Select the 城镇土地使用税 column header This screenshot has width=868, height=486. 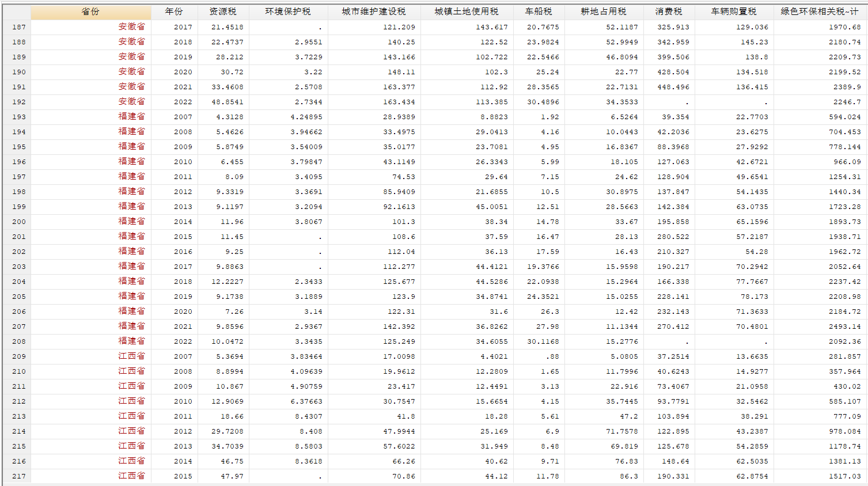pyautogui.click(x=467, y=12)
